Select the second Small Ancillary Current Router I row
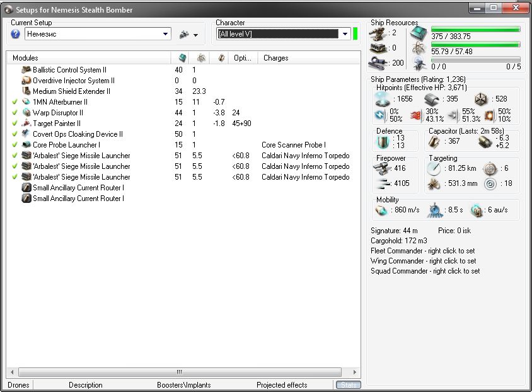This screenshot has height=392, width=532. pyautogui.click(x=183, y=199)
